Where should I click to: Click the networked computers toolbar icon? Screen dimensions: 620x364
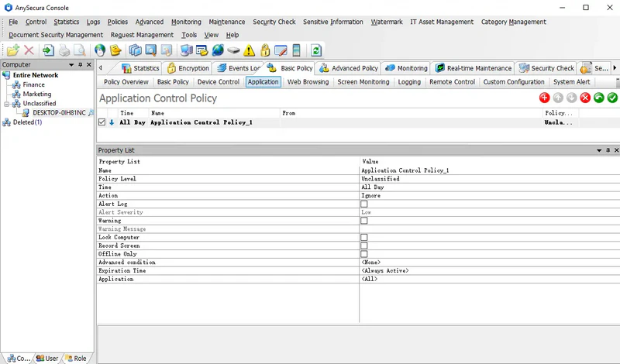click(x=186, y=50)
